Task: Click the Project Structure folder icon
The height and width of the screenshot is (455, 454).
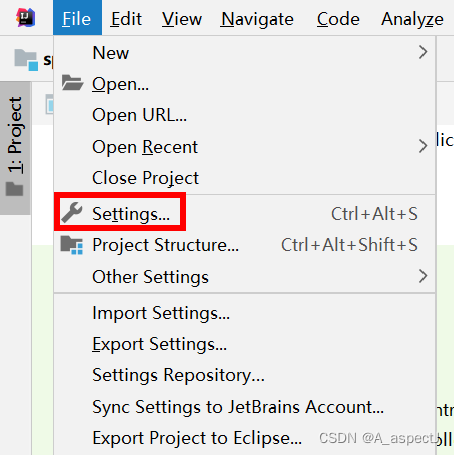Action: click(72, 245)
